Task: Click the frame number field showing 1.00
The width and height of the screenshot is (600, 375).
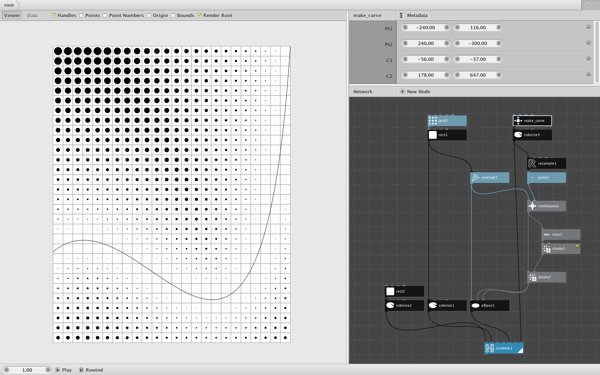Action: [27, 370]
